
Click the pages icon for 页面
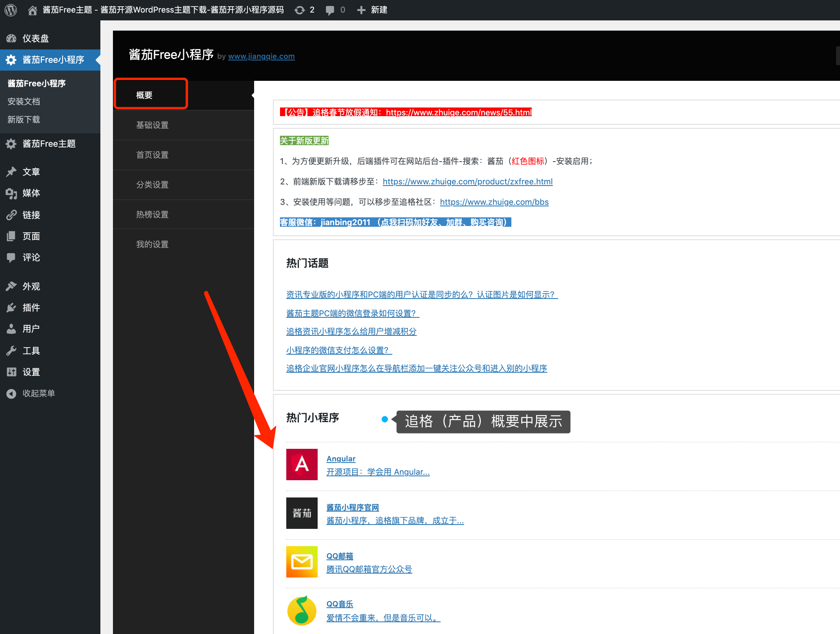tap(11, 236)
